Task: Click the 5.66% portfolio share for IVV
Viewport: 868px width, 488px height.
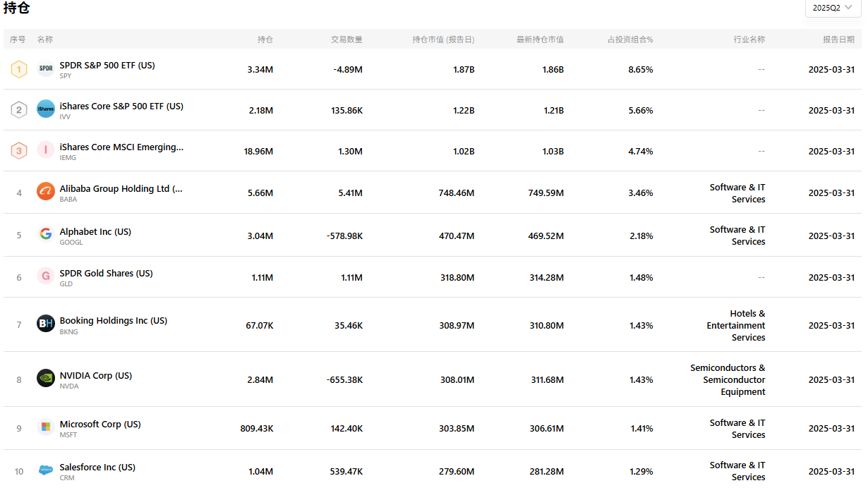Action: 641,111
